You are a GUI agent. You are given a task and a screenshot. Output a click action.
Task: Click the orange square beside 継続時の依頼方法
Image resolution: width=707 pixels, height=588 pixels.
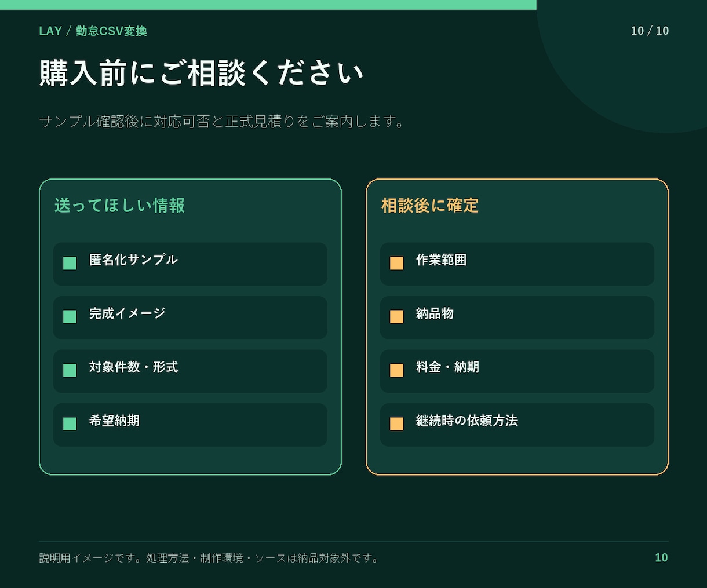(396, 423)
